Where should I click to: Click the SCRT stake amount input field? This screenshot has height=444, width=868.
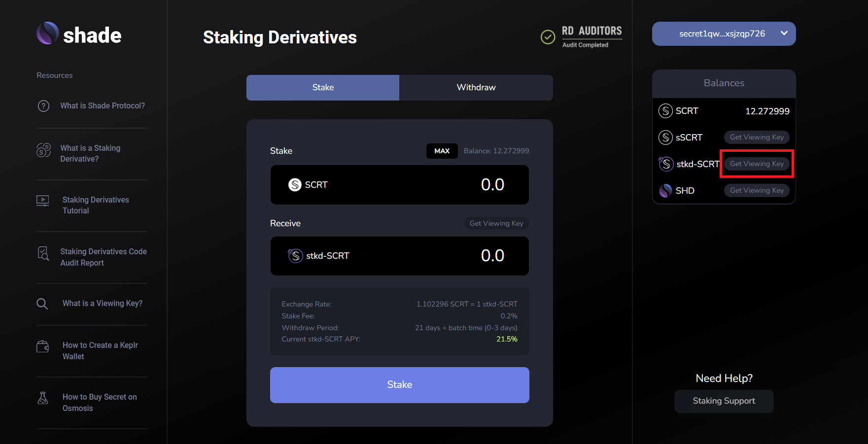click(x=400, y=185)
